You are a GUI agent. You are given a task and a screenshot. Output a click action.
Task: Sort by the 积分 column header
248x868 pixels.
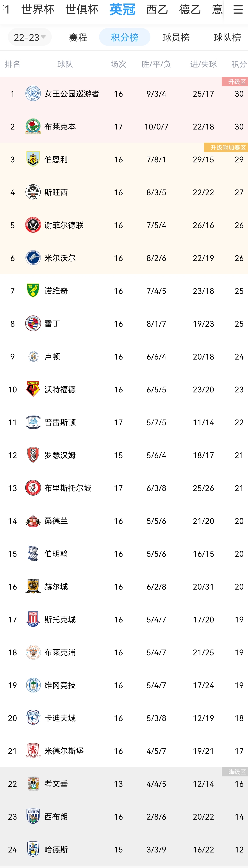click(239, 64)
